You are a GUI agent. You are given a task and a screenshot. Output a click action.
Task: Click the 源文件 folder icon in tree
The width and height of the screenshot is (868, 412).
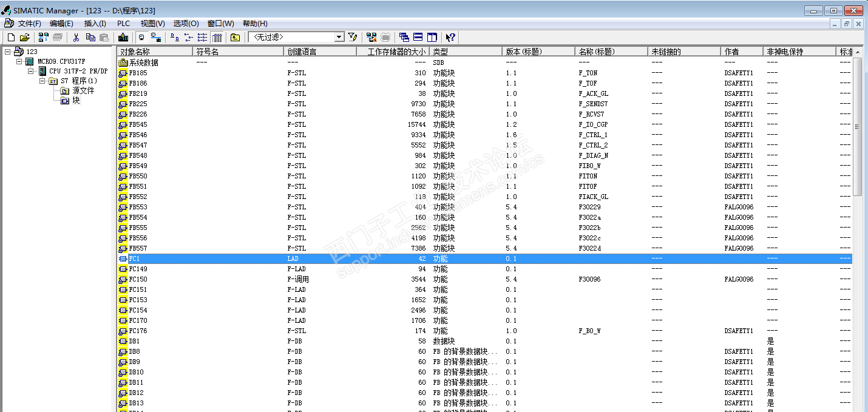click(65, 90)
